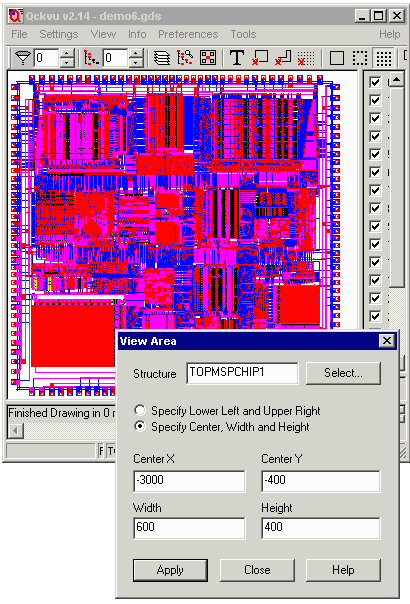
Task: Increase the filter value with up arrow
Action: pos(67,54)
